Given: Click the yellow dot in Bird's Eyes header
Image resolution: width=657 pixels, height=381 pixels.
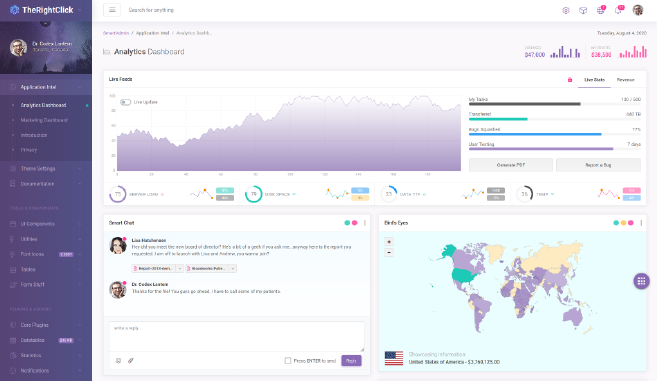Looking at the screenshot, I should 623,223.
